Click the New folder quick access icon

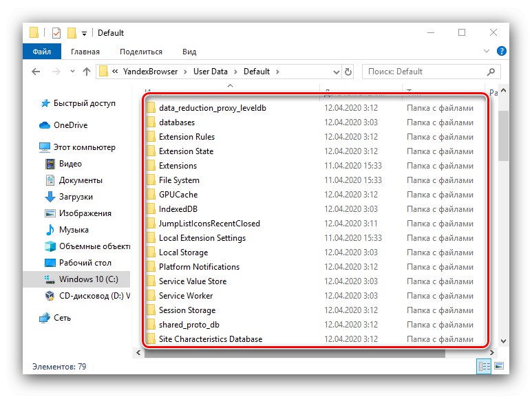click(72, 33)
